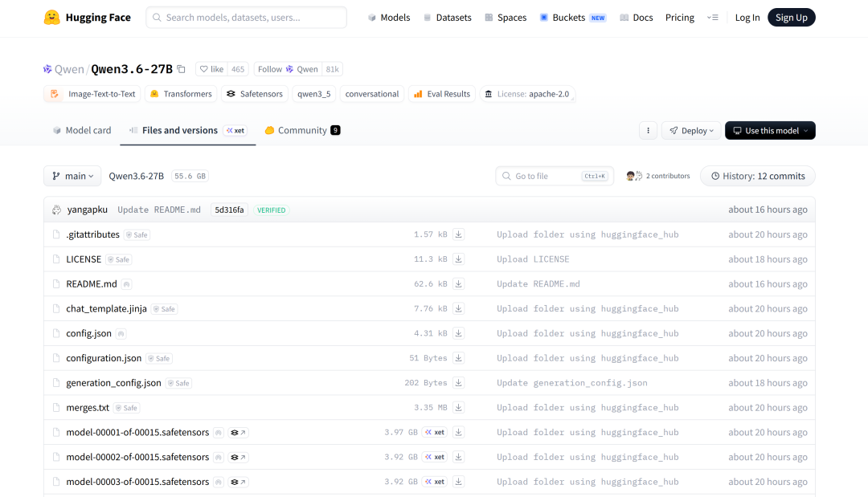The height and width of the screenshot is (497, 868).
Task: Open the README.md file link
Action: tap(92, 284)
